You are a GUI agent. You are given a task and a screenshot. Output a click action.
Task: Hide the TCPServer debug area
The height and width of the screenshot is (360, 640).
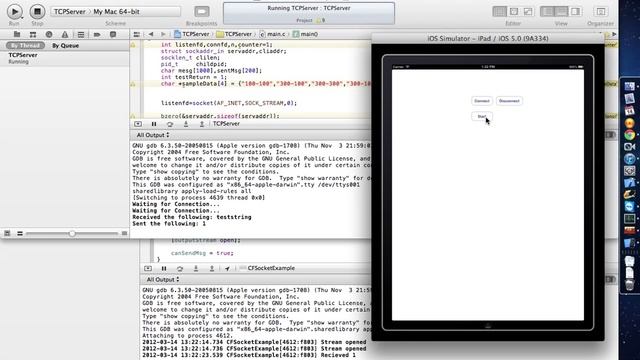138,124
